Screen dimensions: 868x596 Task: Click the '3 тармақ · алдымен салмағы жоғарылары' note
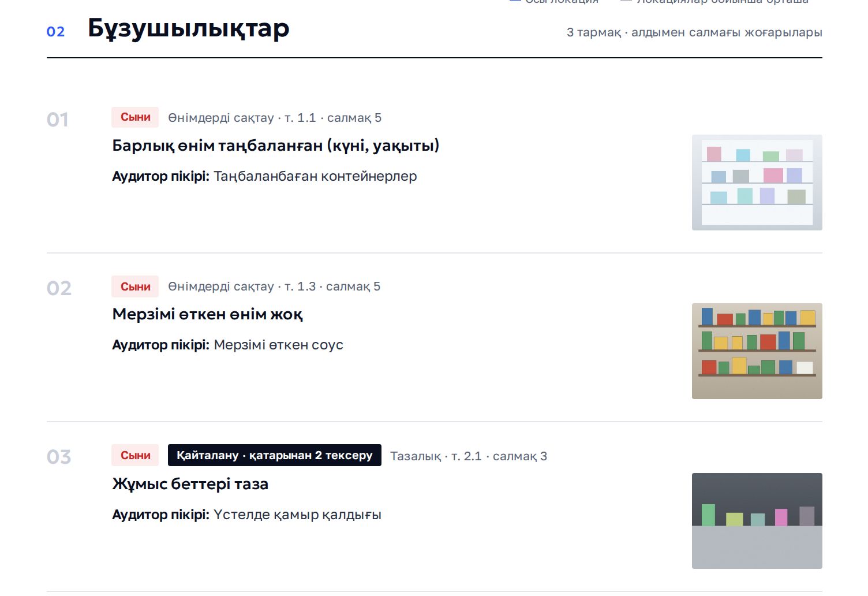tap(694, 32)
